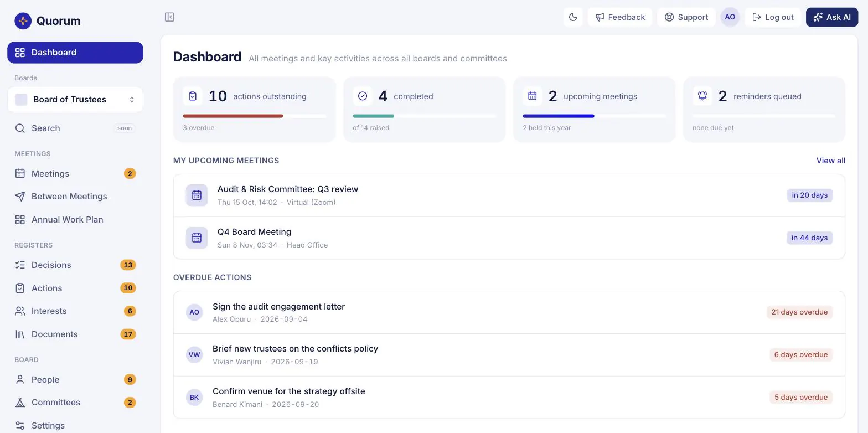Click the '21 days overdue' badge
Screen dimensions: 868x433
(799, 312)
